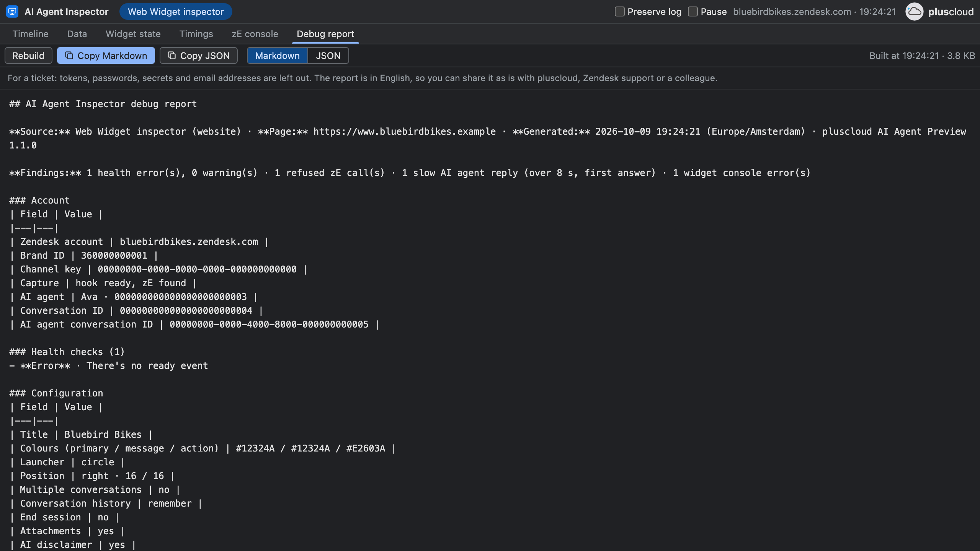Screen dimensions: 980x551
Task: Click the bluebirdbikes.zendesk.com header timestamp text
Action: point(814,11)
